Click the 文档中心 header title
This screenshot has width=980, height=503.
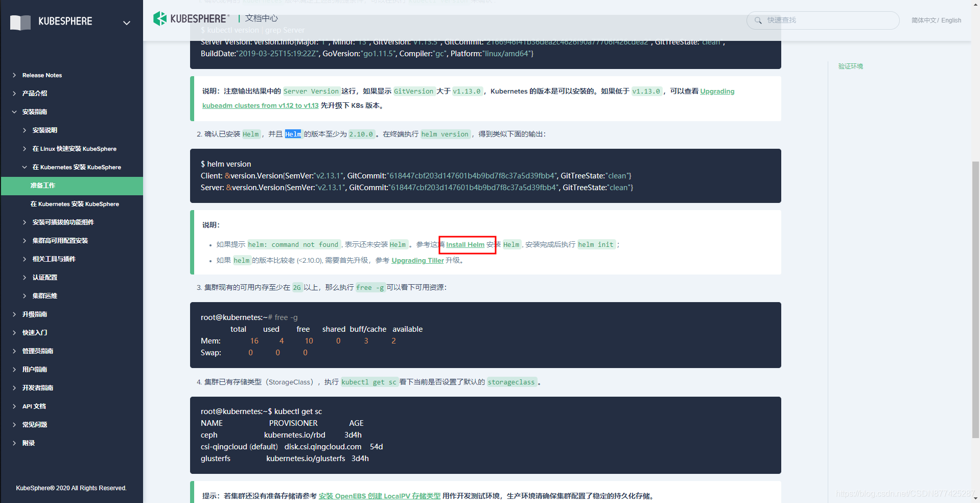pyautogui.click(x=261, y=18)
